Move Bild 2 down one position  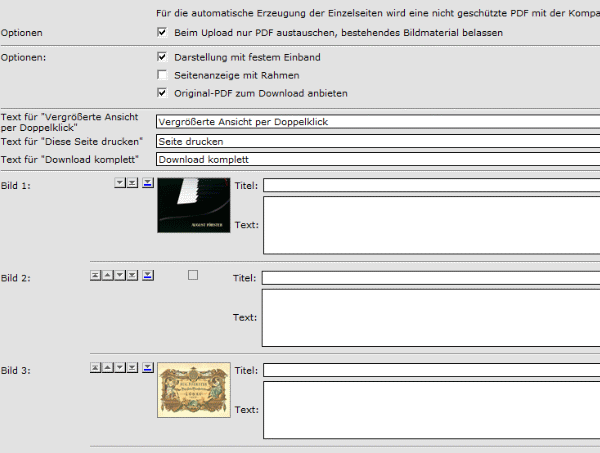click(x=120, y=275)
